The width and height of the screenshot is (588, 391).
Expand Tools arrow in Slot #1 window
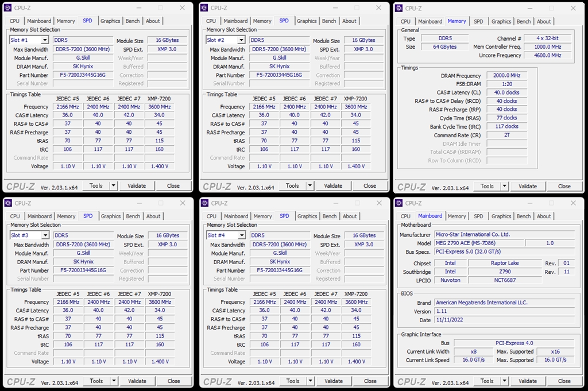[113, 185]
